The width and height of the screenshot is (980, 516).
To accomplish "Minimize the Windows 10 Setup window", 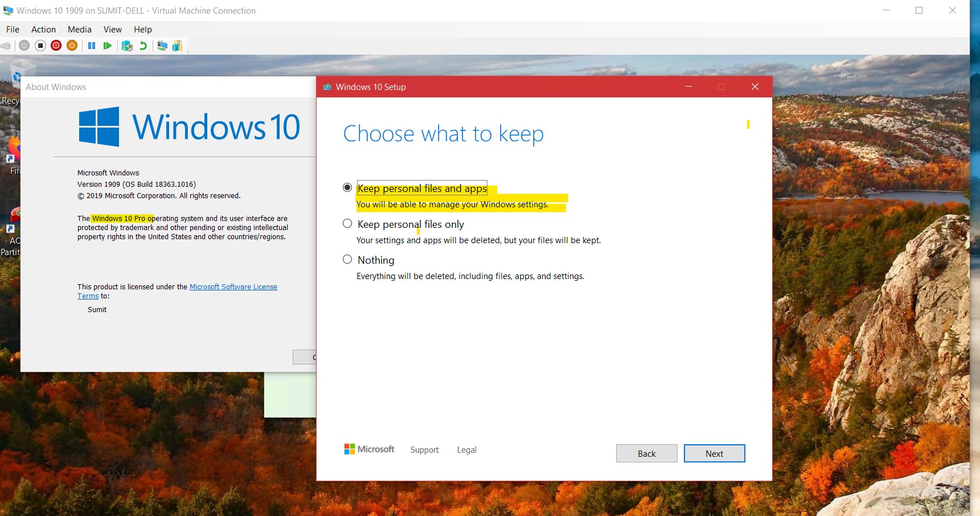I will pos(688,87).
